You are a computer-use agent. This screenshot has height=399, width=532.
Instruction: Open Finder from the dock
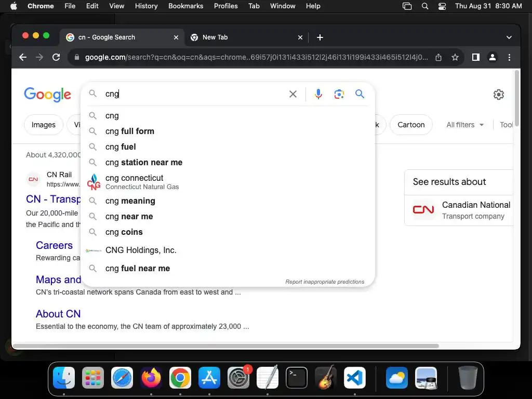[x=64, y=378]
